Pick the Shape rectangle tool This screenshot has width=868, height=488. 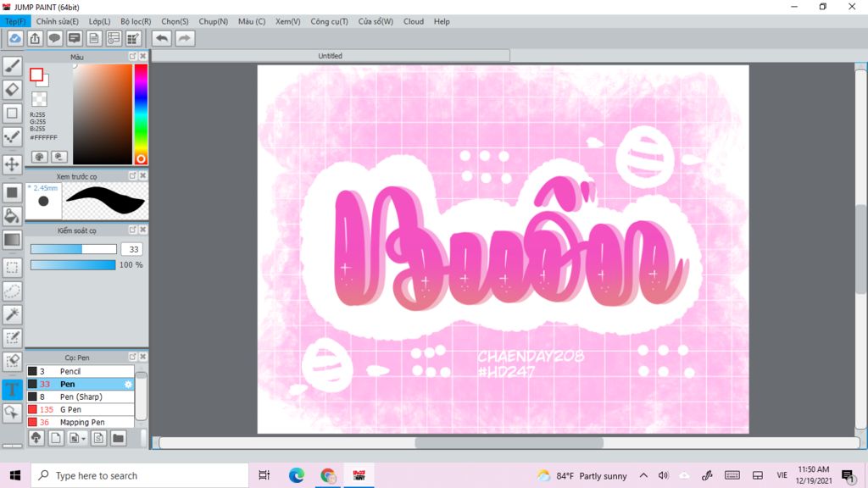point(12,113)
